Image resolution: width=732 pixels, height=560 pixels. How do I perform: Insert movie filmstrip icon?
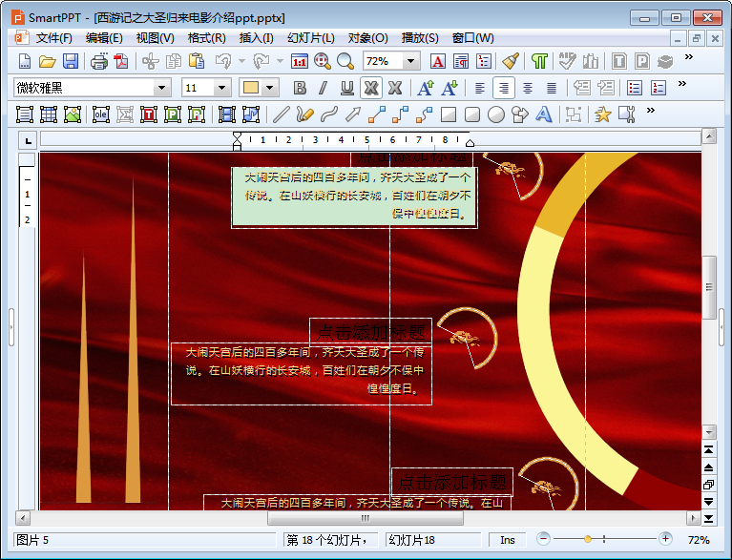226,114
